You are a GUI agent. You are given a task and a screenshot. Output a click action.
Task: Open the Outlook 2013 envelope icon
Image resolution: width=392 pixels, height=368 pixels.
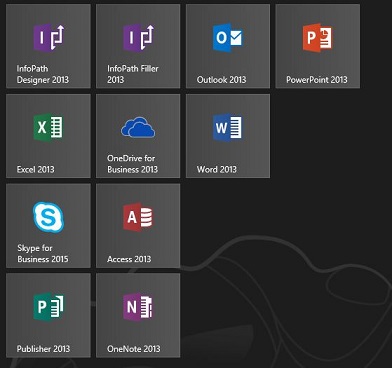[228, 37]
